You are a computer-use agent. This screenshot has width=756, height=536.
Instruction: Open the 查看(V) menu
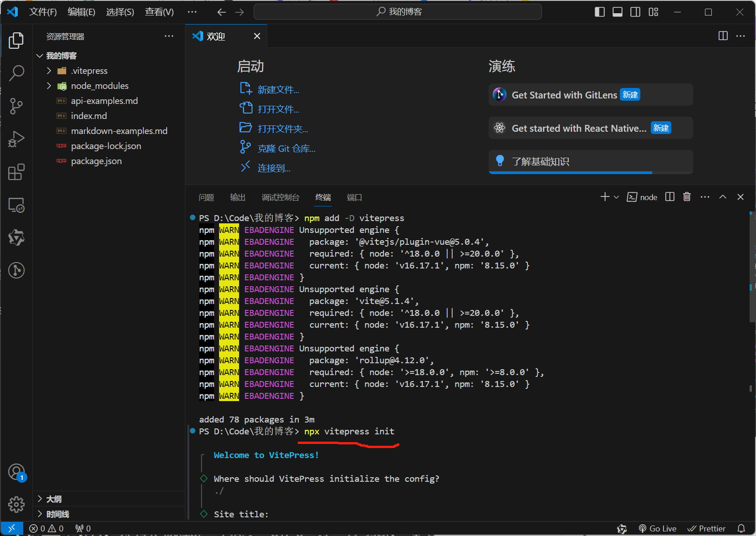pos(159,12)
